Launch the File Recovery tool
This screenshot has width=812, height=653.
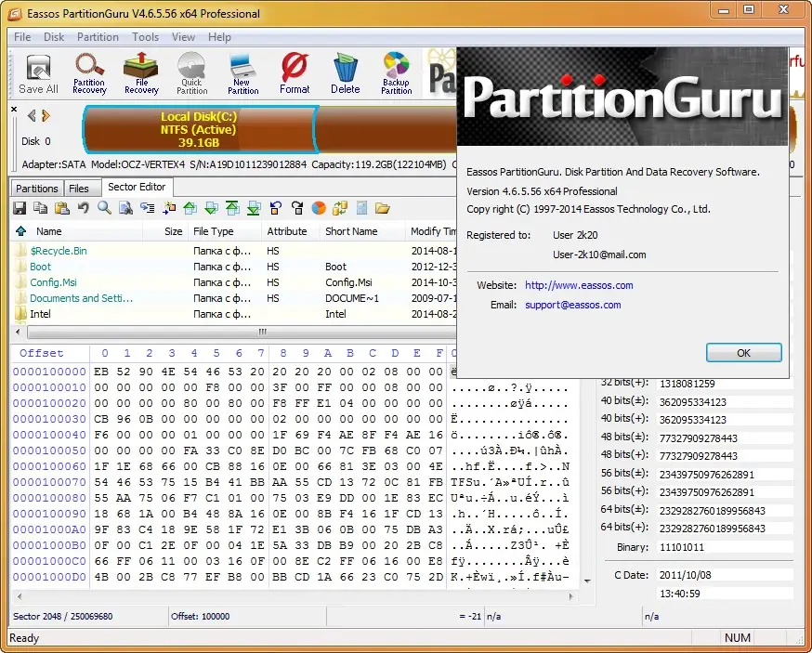pyautogui.click(x=141, y=74)
